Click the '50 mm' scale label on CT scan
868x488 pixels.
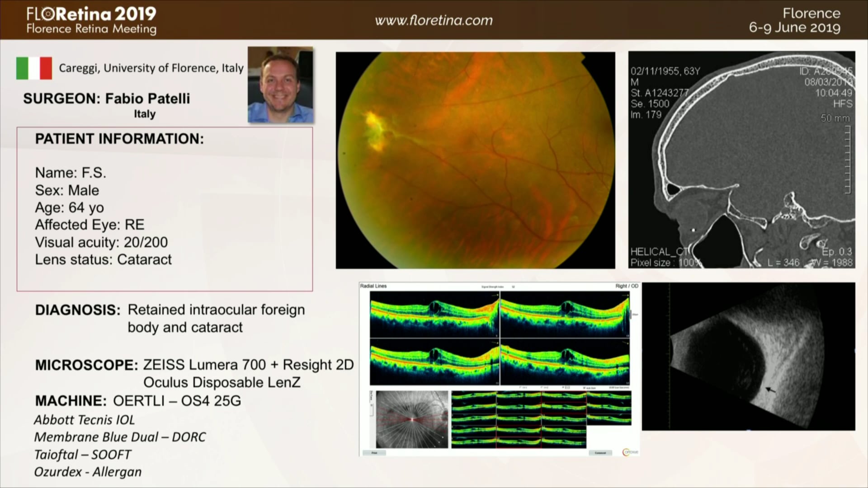[835, 118]
